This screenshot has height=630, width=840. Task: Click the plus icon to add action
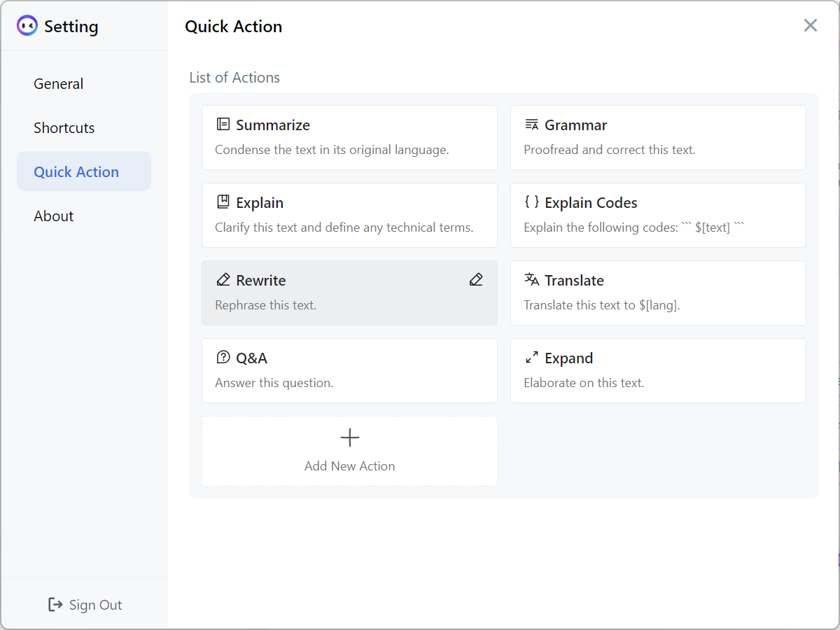(349, 438)
